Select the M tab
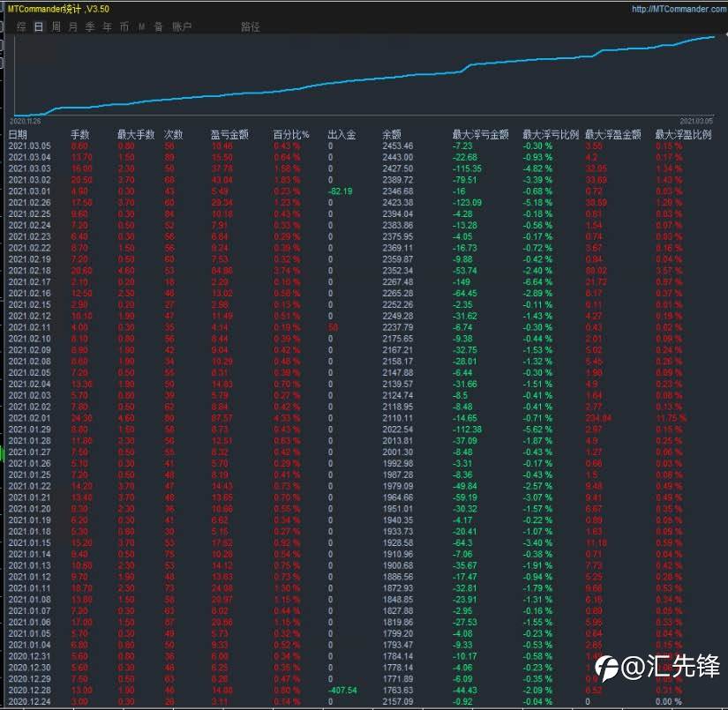Viewport: 728px width, 710px height. click(x=141, y=27)
